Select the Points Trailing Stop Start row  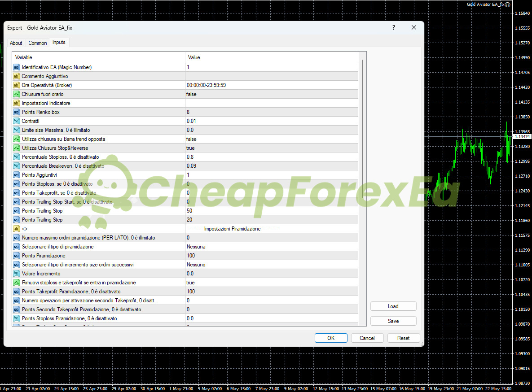coord(185,202)
